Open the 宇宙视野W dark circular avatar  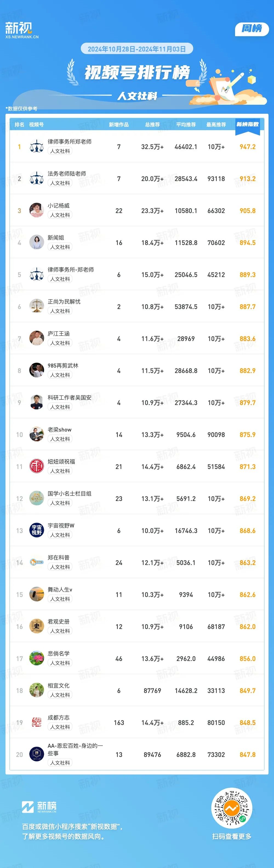coord(36,531)
